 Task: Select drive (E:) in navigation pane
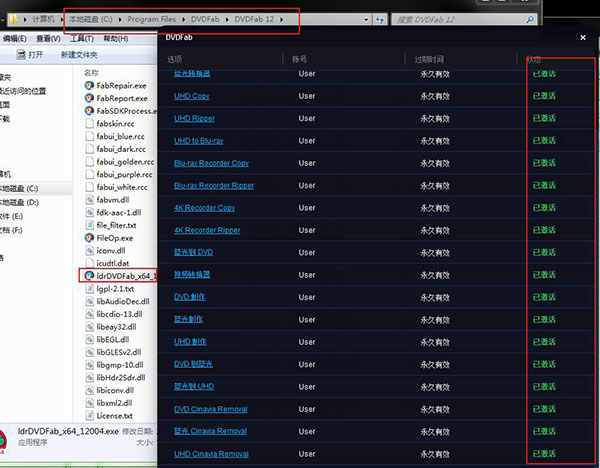coord(11,216)
